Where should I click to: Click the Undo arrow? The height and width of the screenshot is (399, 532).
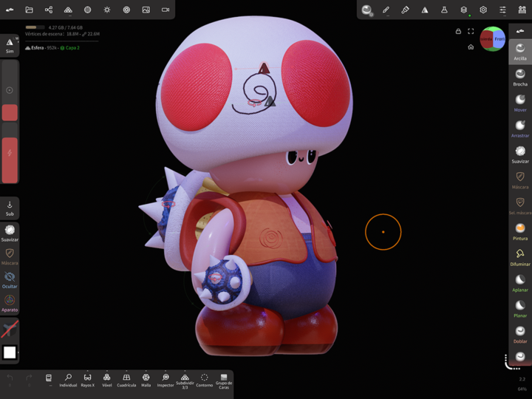10,378
